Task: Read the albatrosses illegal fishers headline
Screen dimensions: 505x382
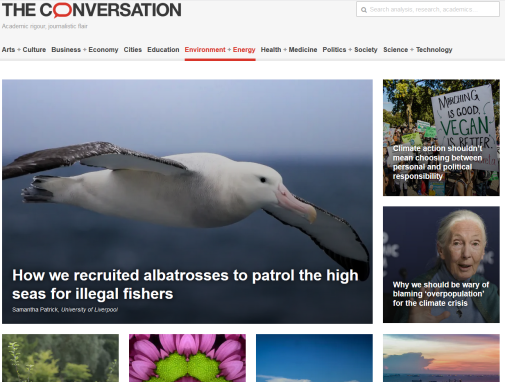Action: click(x=185, y=284)
